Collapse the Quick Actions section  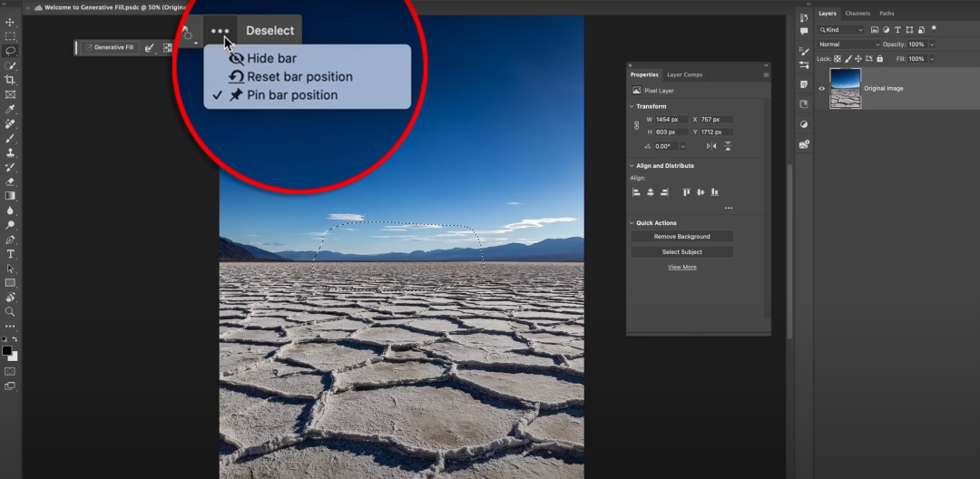632,223
